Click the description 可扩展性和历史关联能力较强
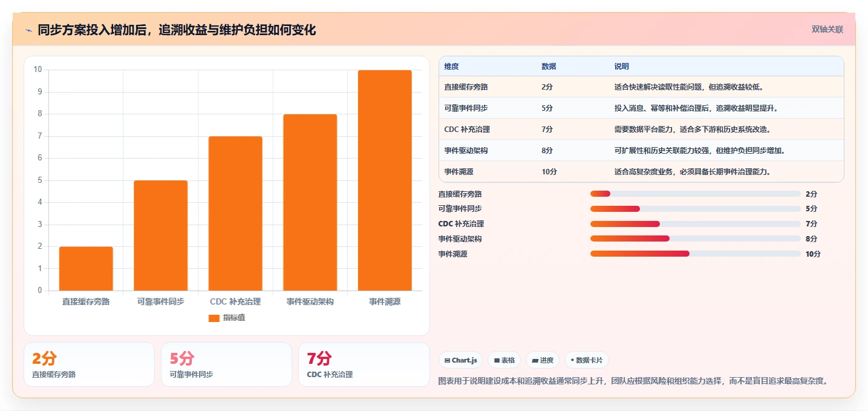868x411 pixels. click(x=699, y=151)
